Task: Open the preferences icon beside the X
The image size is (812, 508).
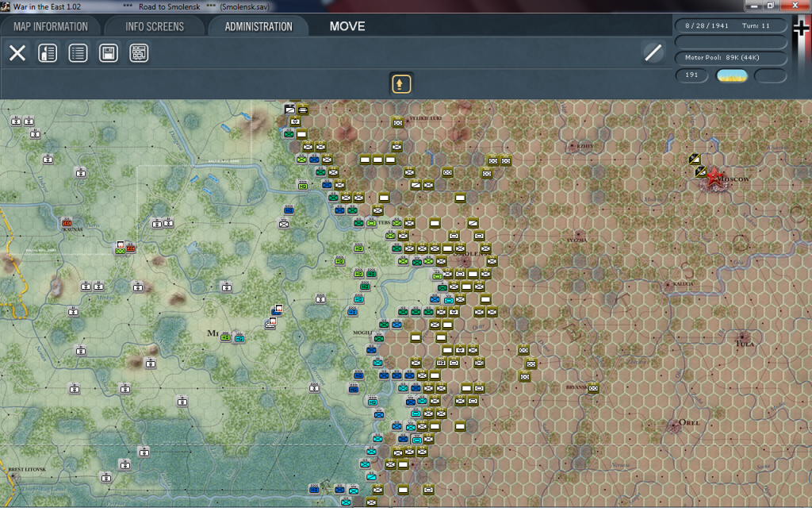Action: [x=48, y=53]
